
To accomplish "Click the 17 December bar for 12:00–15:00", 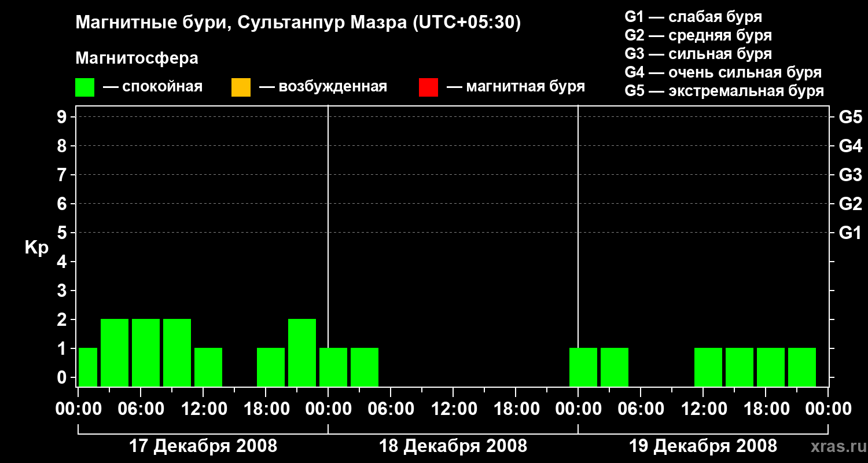I will (208, 367).
